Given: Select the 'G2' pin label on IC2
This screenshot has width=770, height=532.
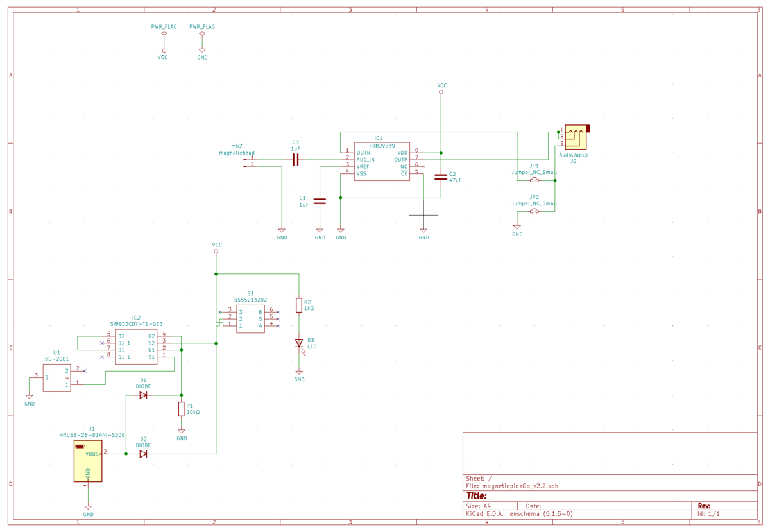Looking at the screenshot, I should click(x=151, y=336).
